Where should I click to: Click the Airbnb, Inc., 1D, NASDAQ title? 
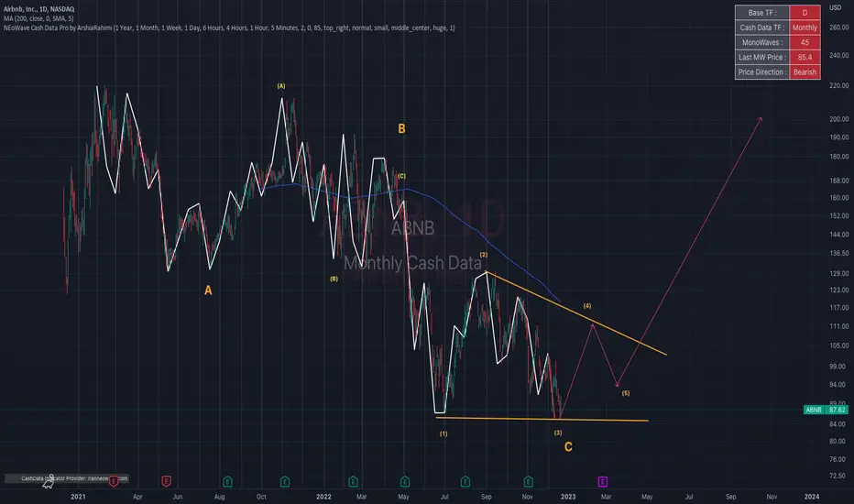pyautogui.click(x=38, y=9)
